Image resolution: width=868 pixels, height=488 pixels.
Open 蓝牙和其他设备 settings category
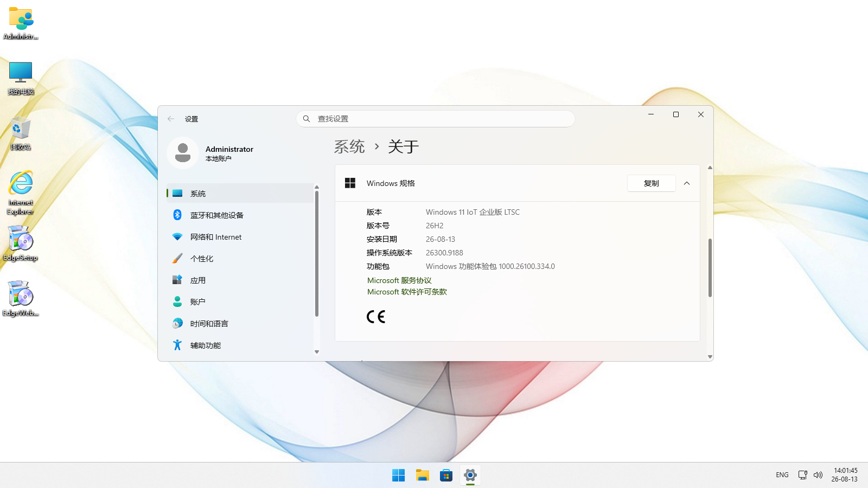tap(240, 215)
